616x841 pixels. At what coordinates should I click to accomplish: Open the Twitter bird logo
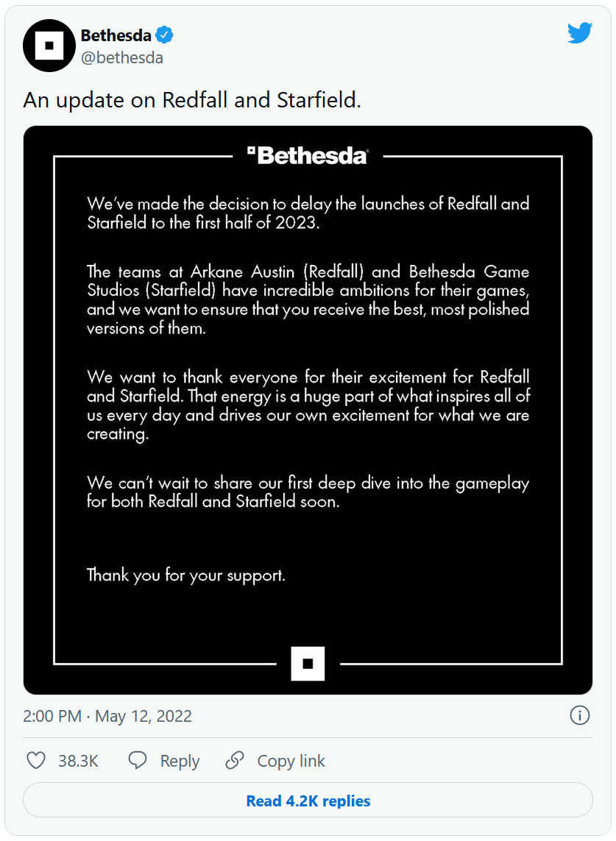click(x=579, y=33)
